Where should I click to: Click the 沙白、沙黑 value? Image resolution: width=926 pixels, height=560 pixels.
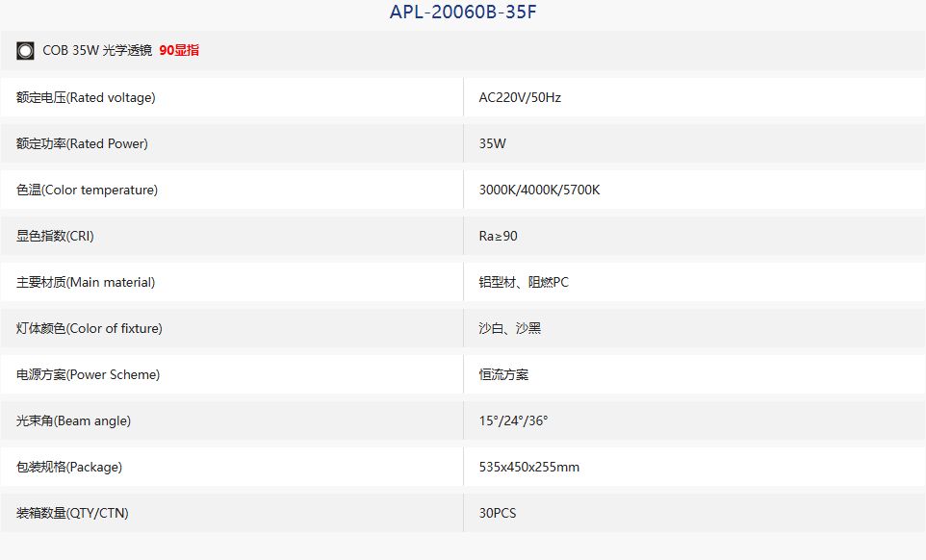[509, 328]
